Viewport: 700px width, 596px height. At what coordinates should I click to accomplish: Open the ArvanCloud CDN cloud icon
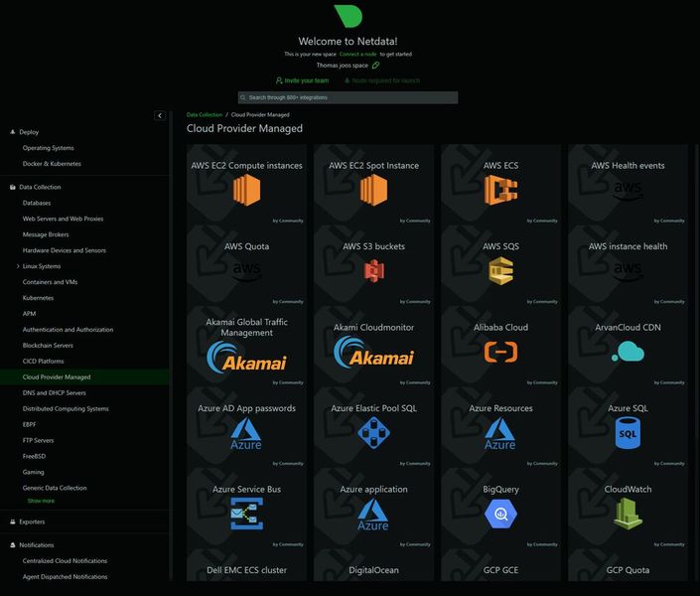[628, 352]
